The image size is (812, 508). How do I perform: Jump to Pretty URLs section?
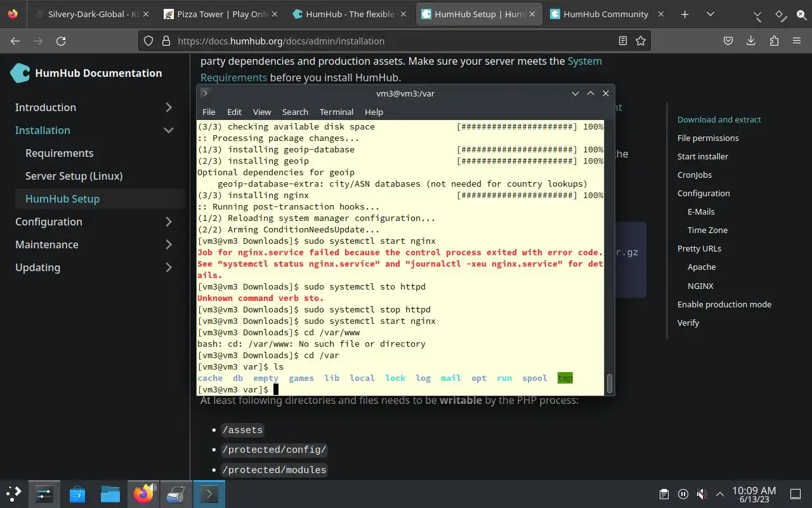pyautogui.click(x=699, y=248)
